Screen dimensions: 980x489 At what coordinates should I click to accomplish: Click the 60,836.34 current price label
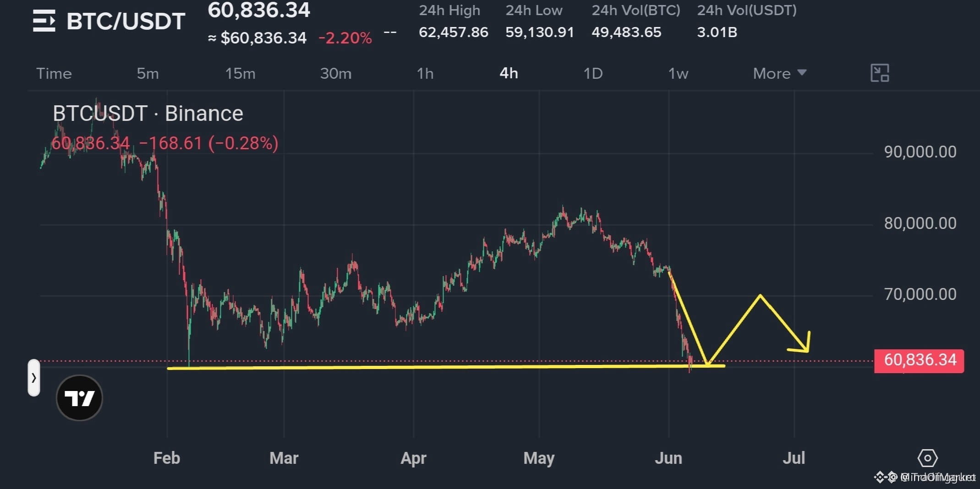pos(919,361)
